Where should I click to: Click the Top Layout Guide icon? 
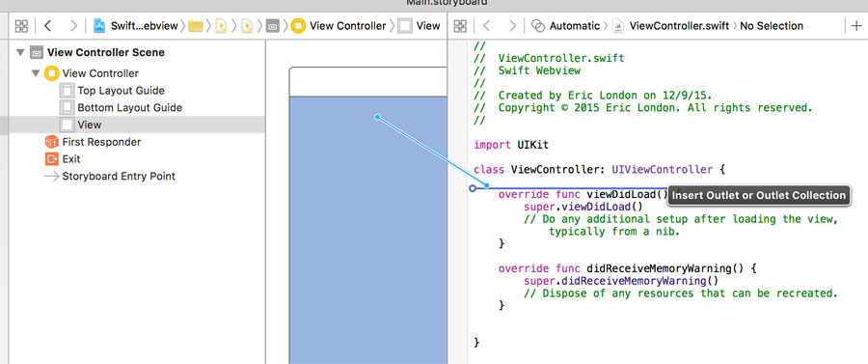click(x=67, y=91)
